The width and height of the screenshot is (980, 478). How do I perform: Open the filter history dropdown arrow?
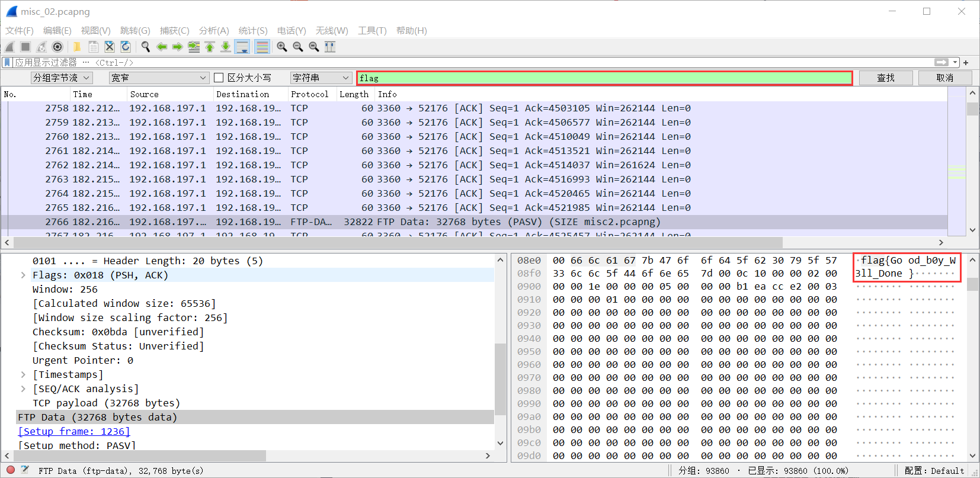point(955,62)
